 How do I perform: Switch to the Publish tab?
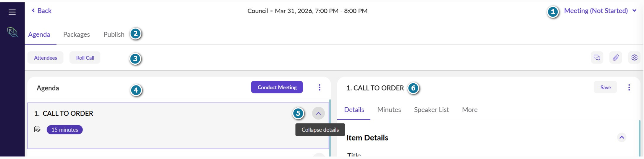pos(114,34)
